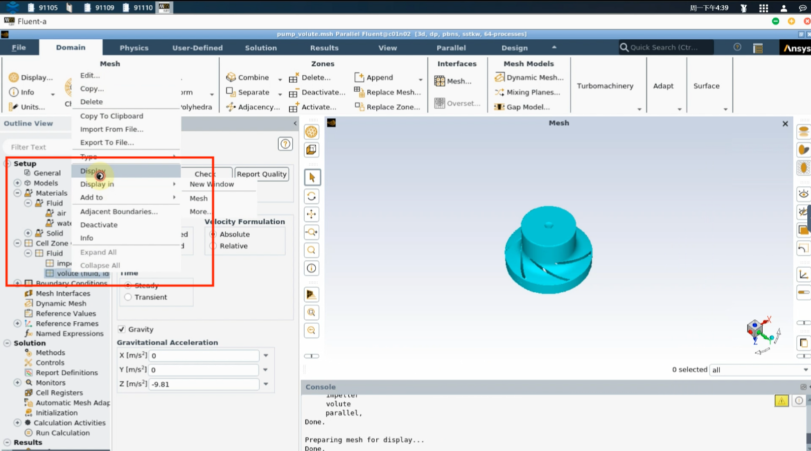Expand the Models tree node
Viewport: 811px width, 451px height.
tap(18, 183)
